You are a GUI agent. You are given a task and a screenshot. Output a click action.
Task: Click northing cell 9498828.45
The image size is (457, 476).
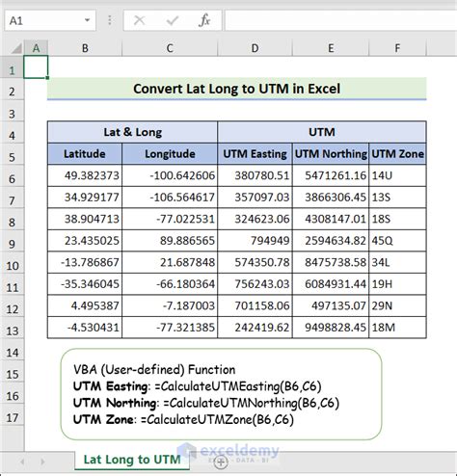point(331,328)
